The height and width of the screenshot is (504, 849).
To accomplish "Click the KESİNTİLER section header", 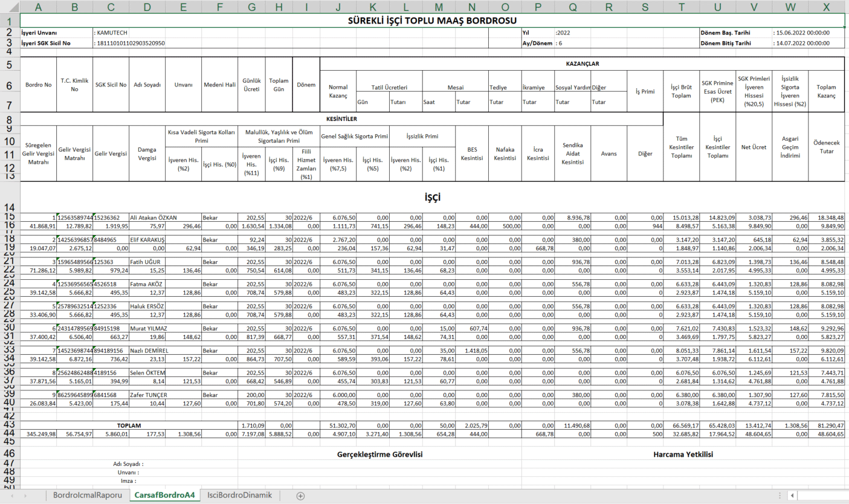I will tap(341, 118).
